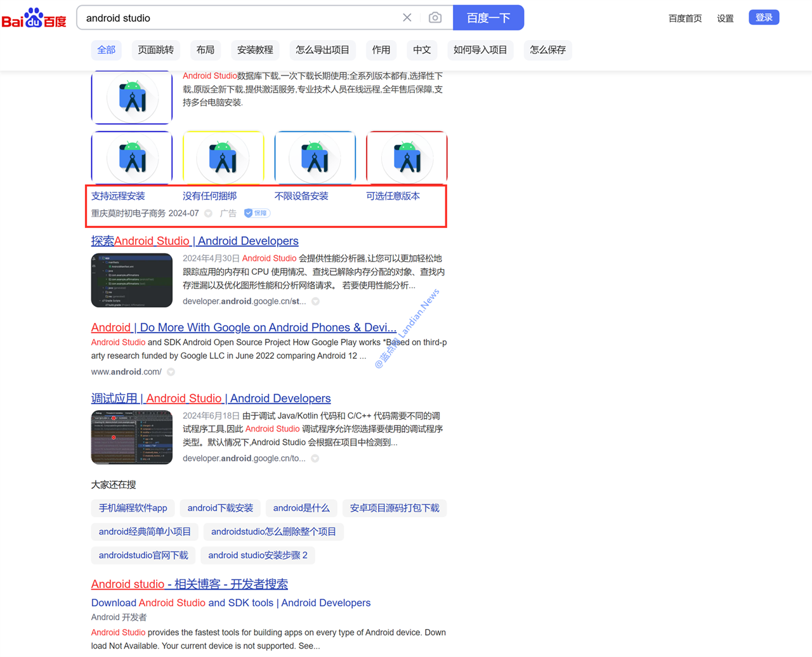
Task: Open Android | Do More With Google result
Action: pyautogui.click(x=244, y=328)
